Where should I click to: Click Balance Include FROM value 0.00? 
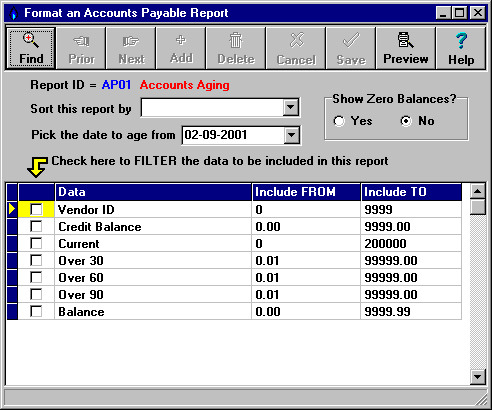(x=306, y=312)
